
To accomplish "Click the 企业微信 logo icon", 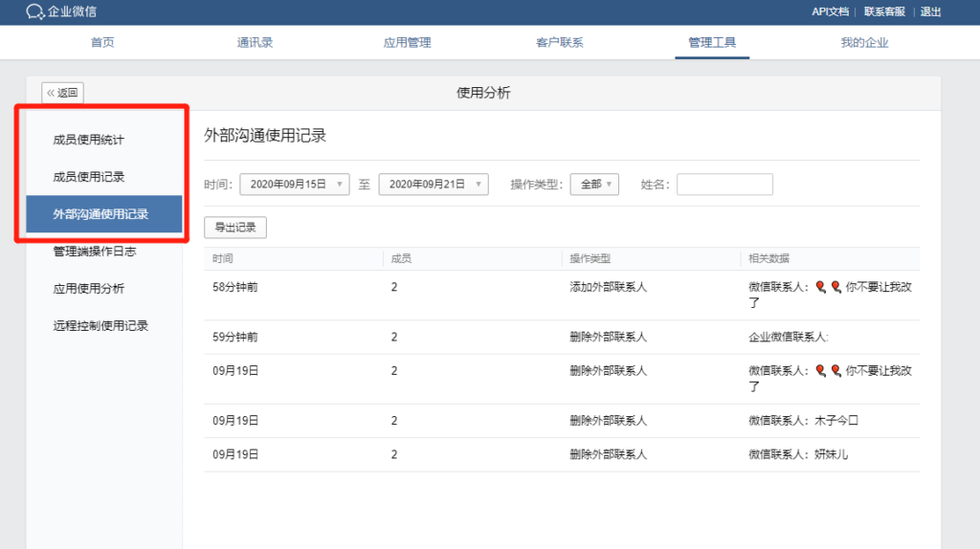I will (x=35, y=11).
